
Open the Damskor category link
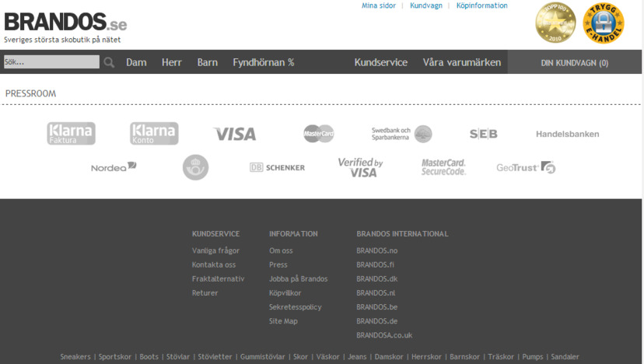click(x=389, y=356)
